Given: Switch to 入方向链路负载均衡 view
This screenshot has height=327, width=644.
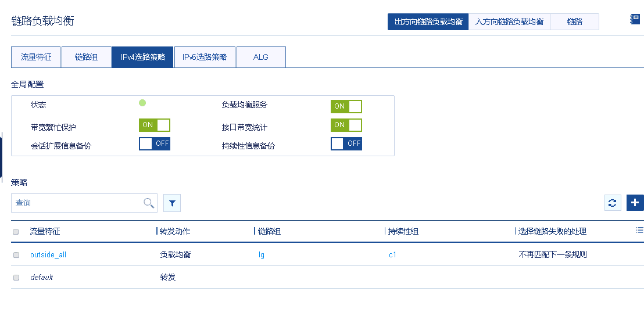Looking at the screenshot, I should (509, 21).
